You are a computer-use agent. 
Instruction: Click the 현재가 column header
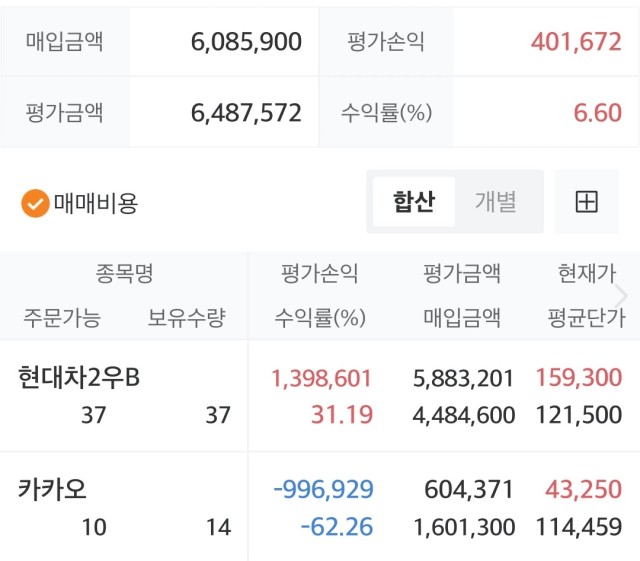[x=587, y=273]
